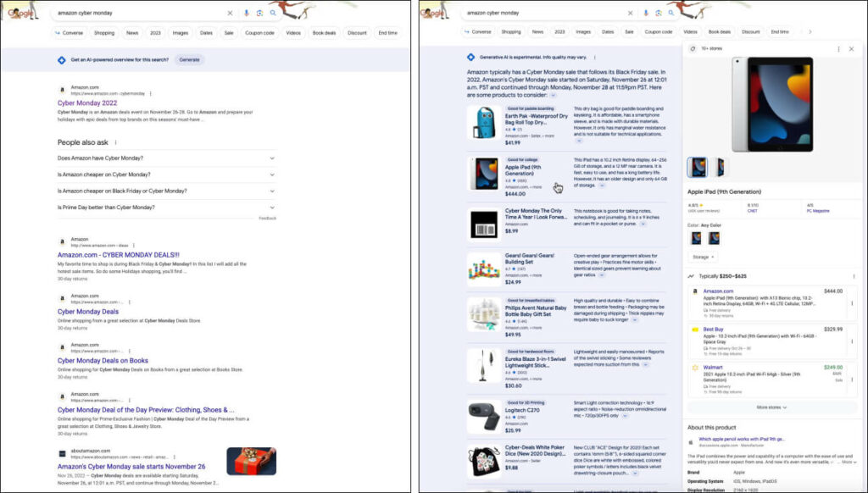This screenshot has width=868, height=493.
Task: Click the magnifier search icon in left window
Action: 273,13
